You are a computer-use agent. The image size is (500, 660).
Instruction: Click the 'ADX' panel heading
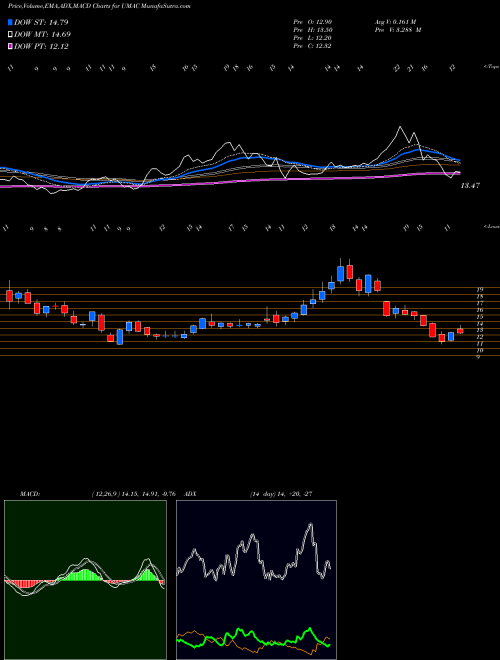coord(190,494)
